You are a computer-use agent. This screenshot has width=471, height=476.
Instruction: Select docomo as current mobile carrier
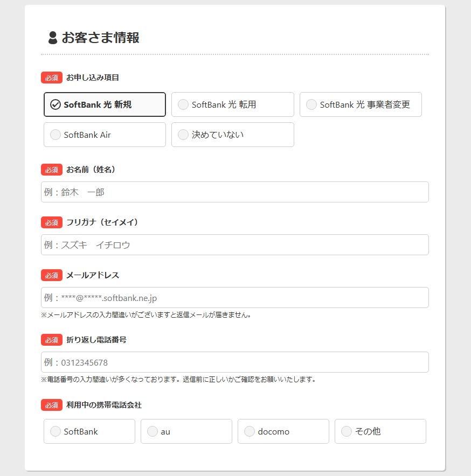point(283,431)
